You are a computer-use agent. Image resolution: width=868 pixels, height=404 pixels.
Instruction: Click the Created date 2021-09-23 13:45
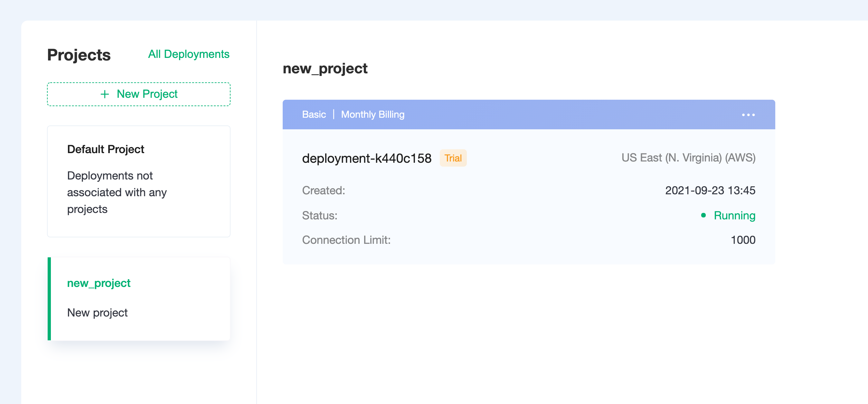pyautogui.click(x=710, y=190)
